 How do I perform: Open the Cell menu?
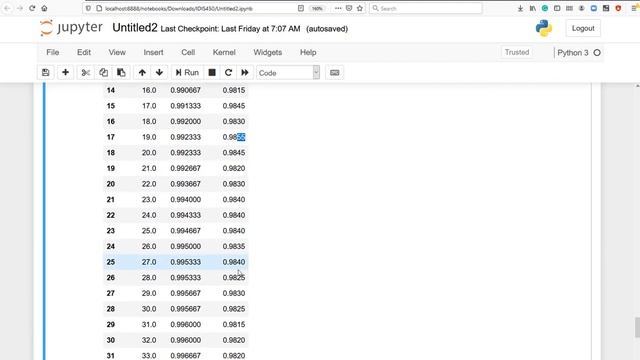pyautogui.click(x=188, y=52)
